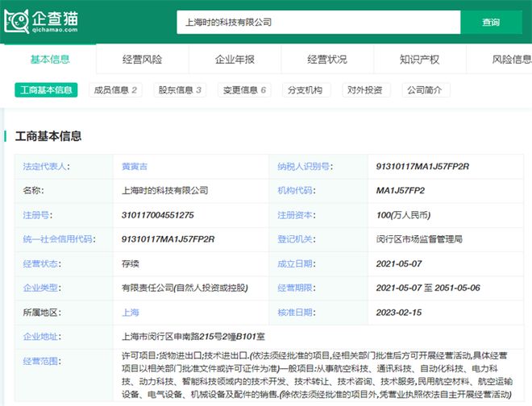Open the 经营风险 tab
The image size is (532, 406).
142,60
